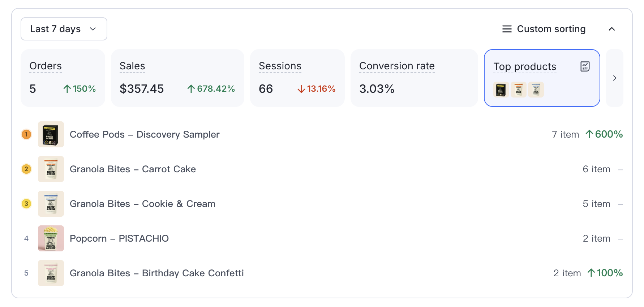644x307 pixels.
Task: Click the Custom sorting hamburger icon
Action: coord(507,29)
